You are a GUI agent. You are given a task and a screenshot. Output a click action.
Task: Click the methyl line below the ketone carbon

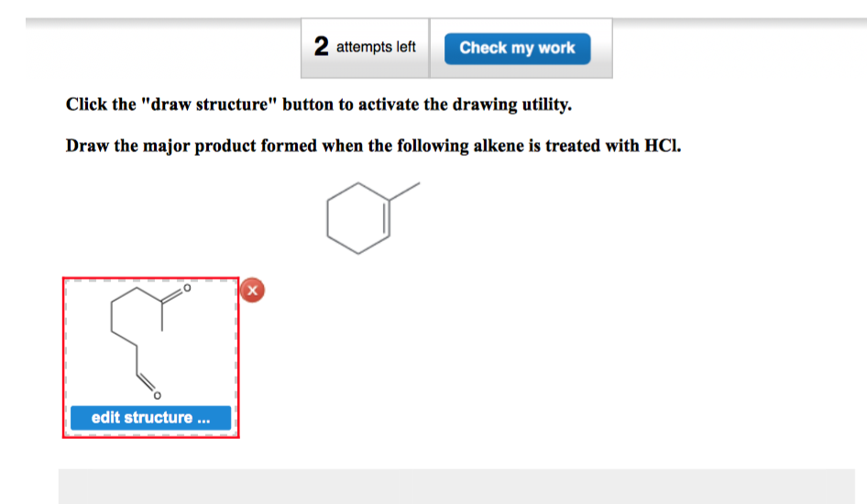pyautogui.click(x=162, y=317)
